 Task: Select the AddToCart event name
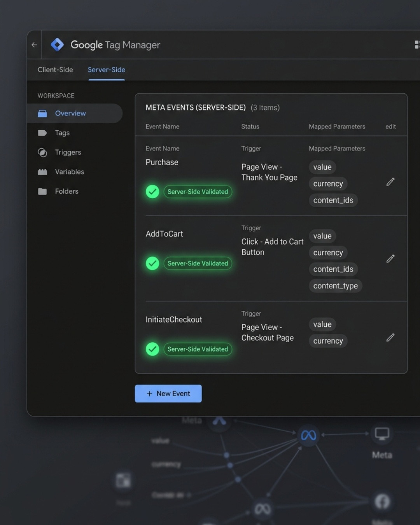164,234
